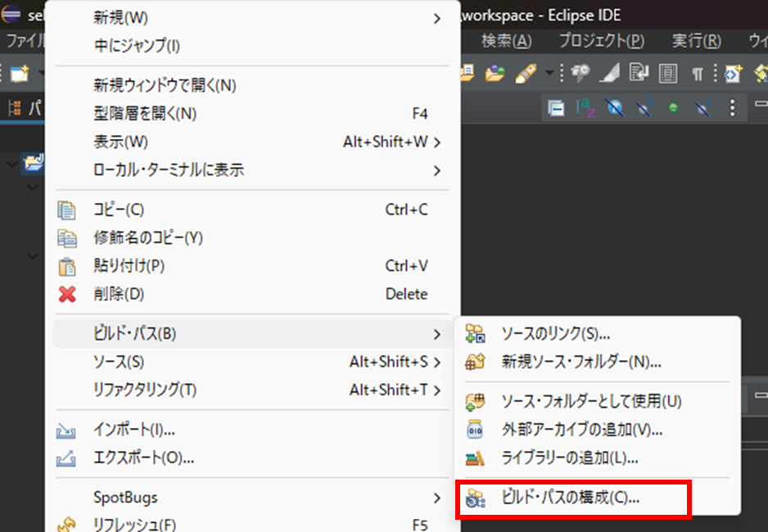This screenshot has width=768, height=532.
Task: Open the 検索(A) menu
Action: [x=507, y=39]
